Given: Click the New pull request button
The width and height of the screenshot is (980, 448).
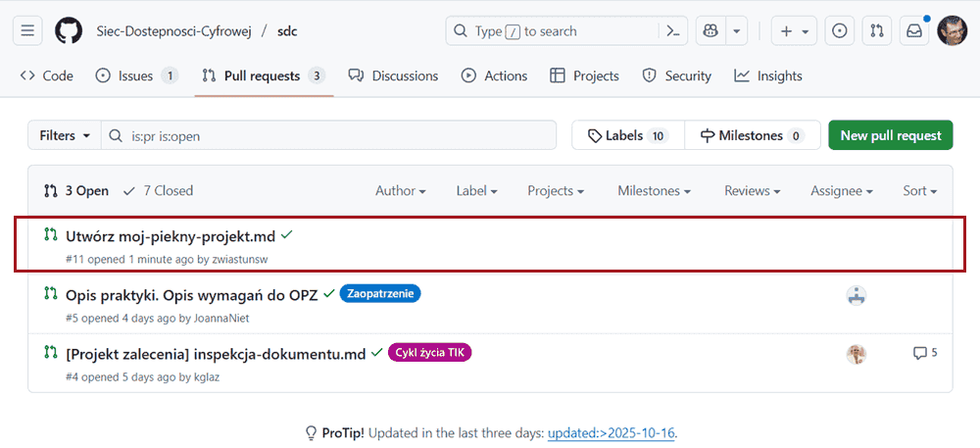Looking at the screenshot, I should [x=891, y=136].
